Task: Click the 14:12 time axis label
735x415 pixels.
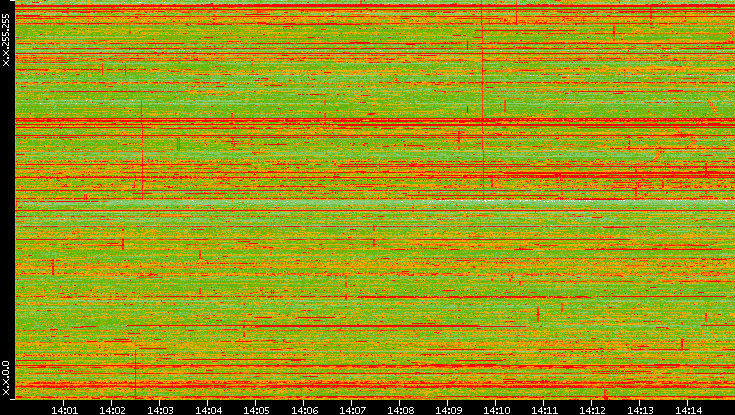Action: (x=592, y=410)
